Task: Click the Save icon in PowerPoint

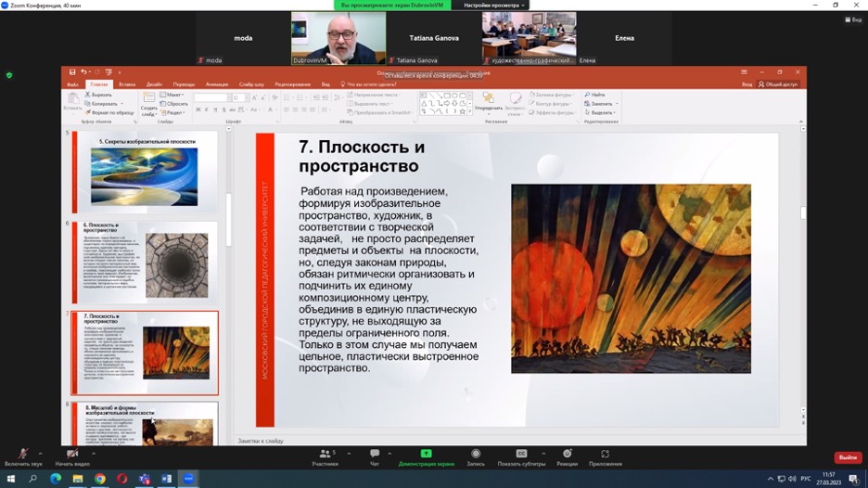Action: click(x=70, y=71)
